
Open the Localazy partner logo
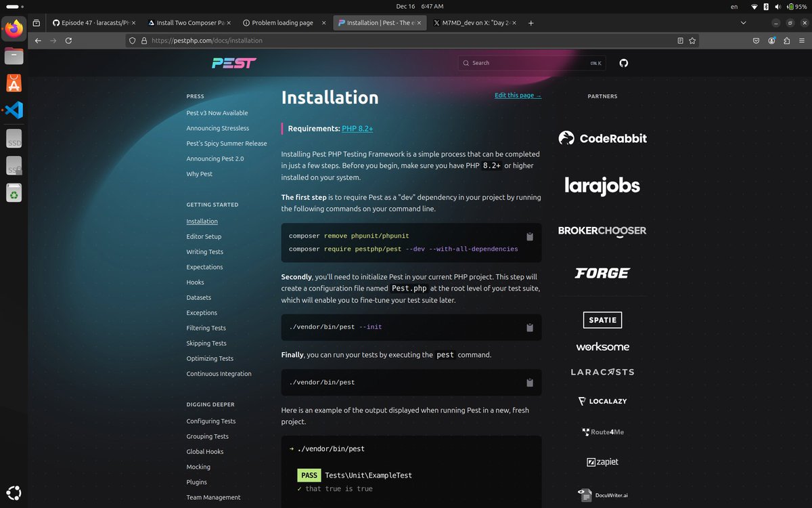[602, 401]
